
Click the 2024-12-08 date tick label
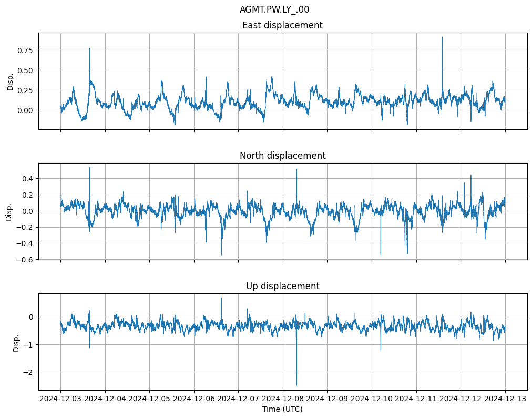283,399
